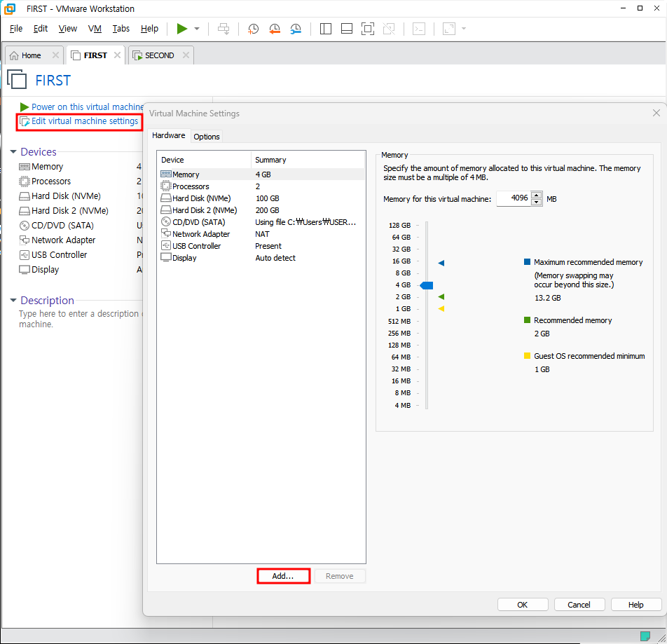Click the green Power On toolbar arrow

coord(182,29)
